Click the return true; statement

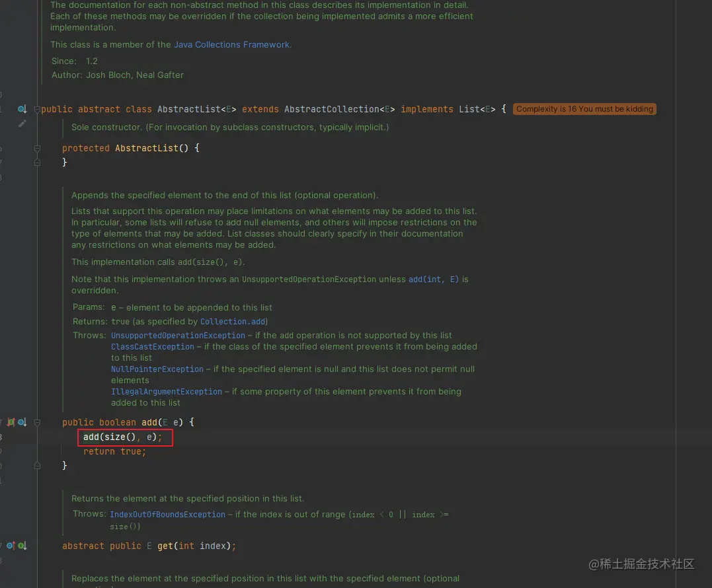point(114,451)
